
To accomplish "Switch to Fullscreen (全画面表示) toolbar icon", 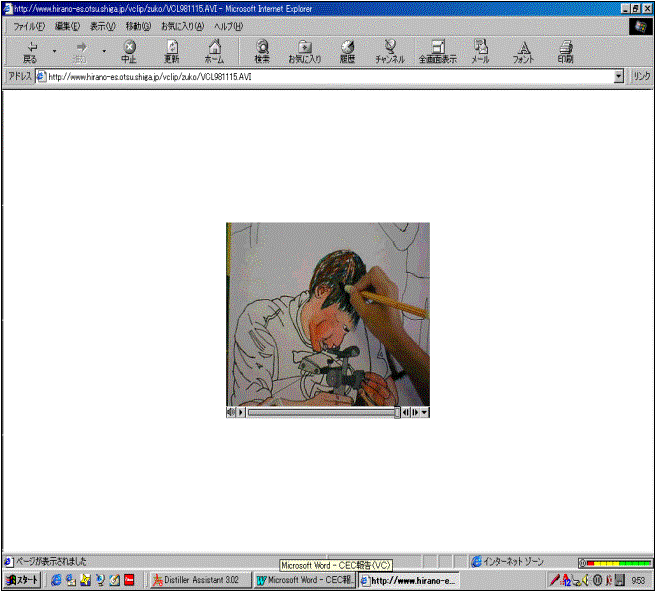I will pyautogui.click(x=437, y=52).
